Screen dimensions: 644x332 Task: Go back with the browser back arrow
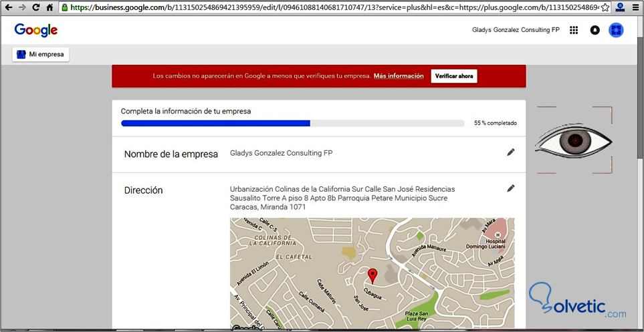(x=9, y=7)
